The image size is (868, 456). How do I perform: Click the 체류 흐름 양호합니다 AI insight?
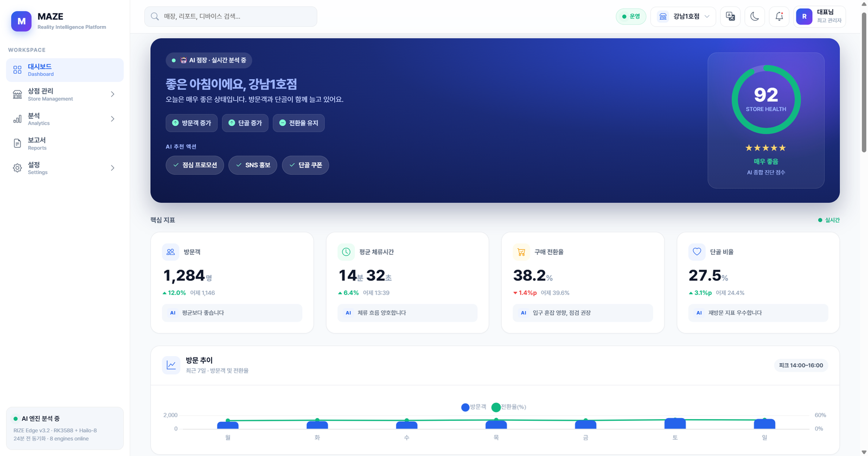pos(407,313)
